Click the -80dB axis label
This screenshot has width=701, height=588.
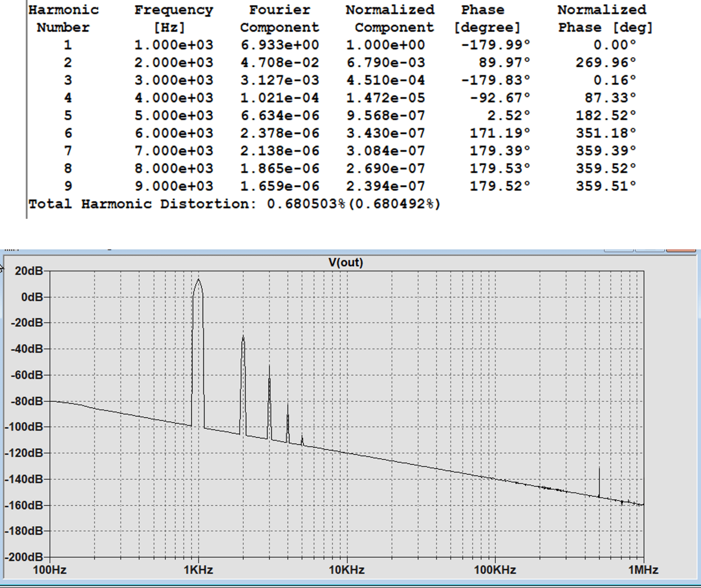pos(27,401)
